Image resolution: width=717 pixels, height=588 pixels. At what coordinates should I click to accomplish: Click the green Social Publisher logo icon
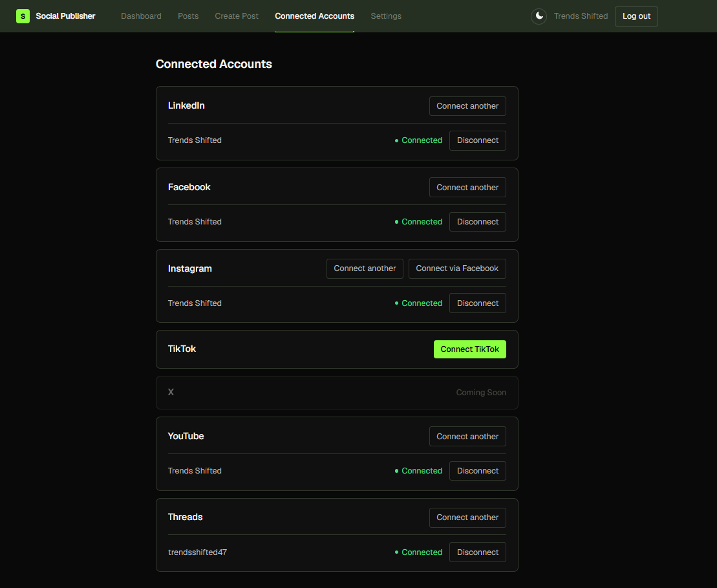(x=23, y=16)
